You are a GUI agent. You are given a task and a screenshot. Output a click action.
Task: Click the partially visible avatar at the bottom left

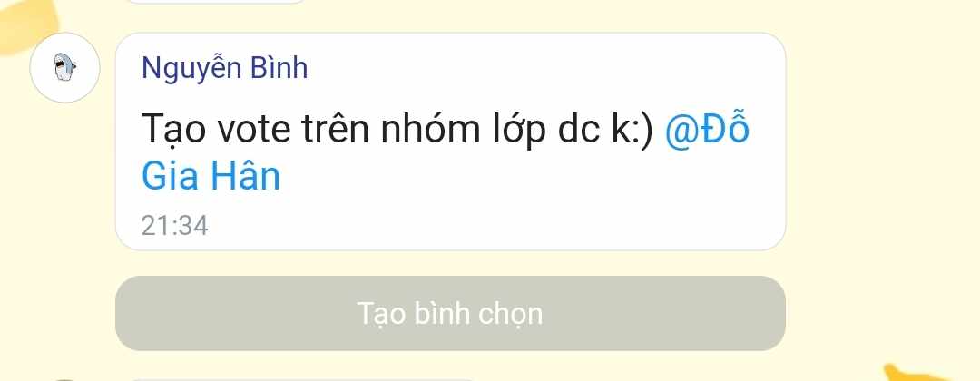63,379
